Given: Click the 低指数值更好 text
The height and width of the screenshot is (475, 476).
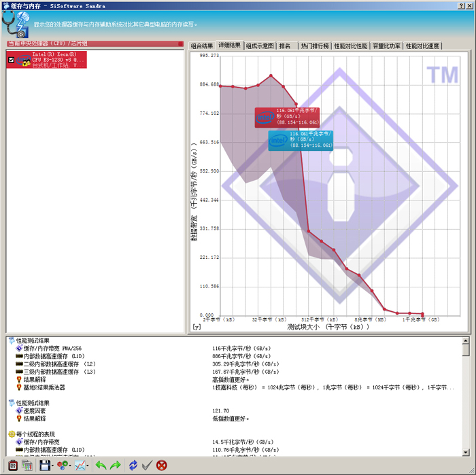Looking at the screenshot, I should [231, 419].
